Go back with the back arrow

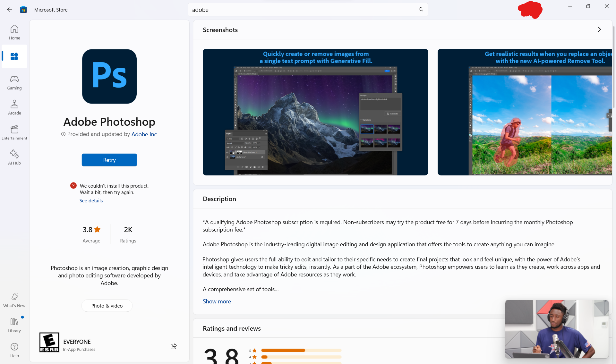[x=10, y=10]
